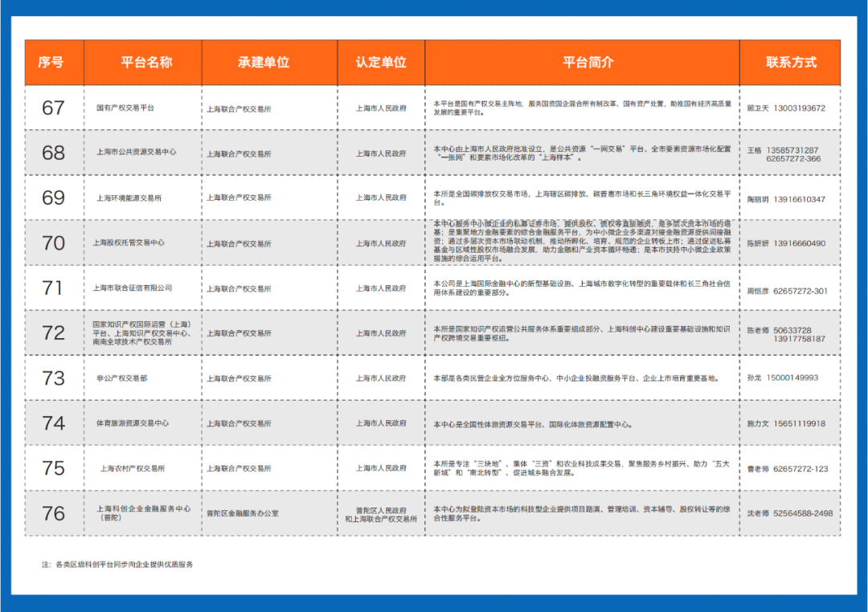Click platform name '体育旅游资源交易中心'
Screen dimensions: 868x612
133,423
